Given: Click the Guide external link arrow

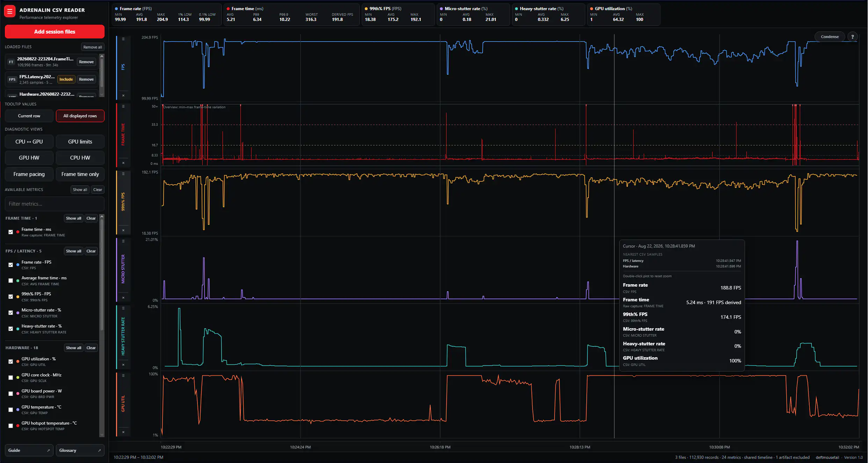Looking at the screenshot, I should click(x=48, y=450).
